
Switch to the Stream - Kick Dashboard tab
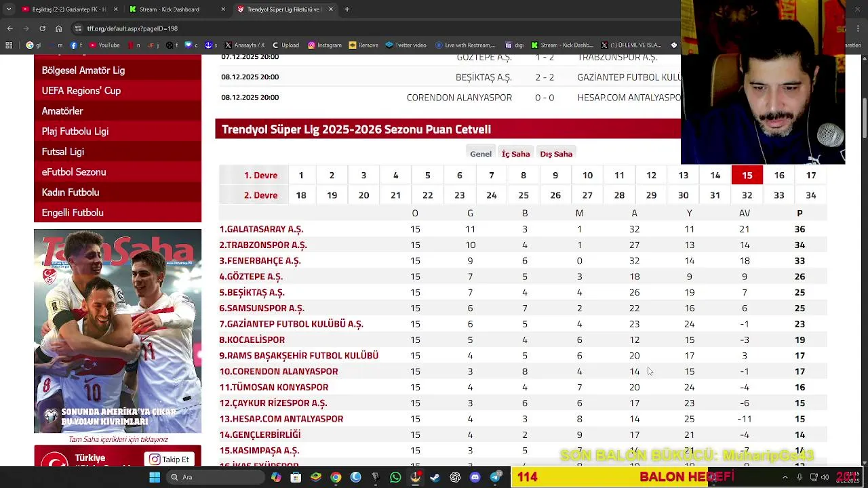pos(178,9)
